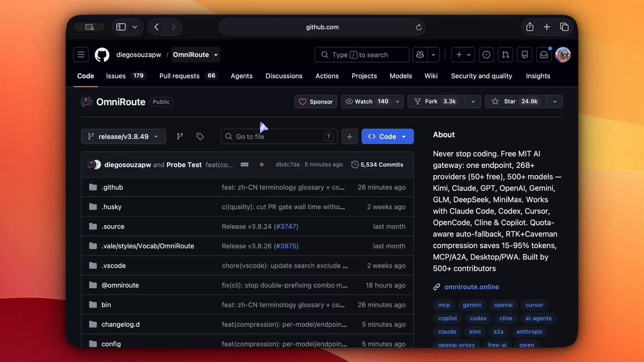Switch to the Insights tab
Screen dimensions: 644x362
538,76
